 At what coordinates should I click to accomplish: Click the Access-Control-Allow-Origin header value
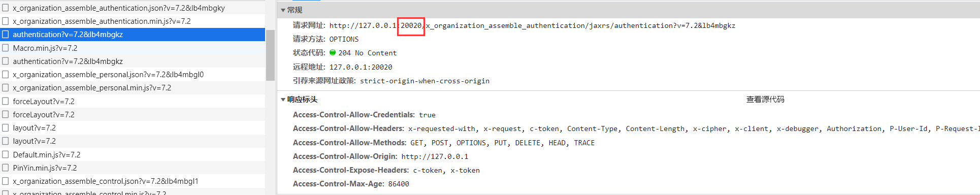(x=435, y=156)
